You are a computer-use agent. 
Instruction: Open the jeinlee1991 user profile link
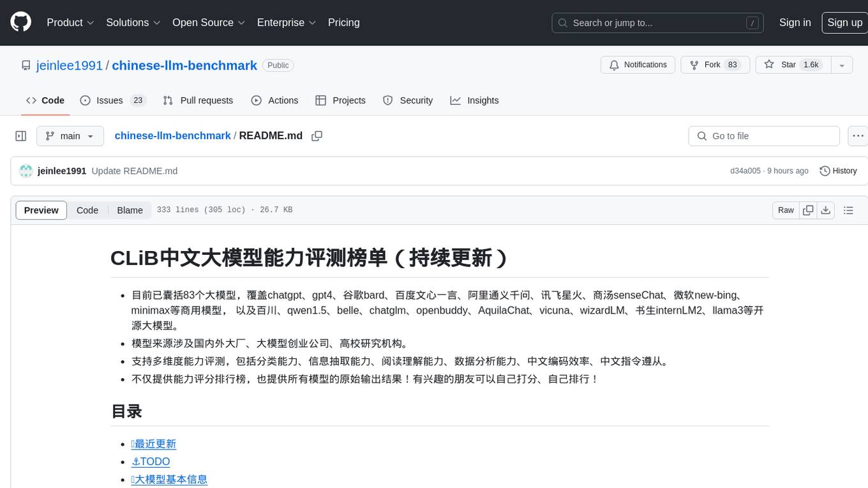[70, 65]
